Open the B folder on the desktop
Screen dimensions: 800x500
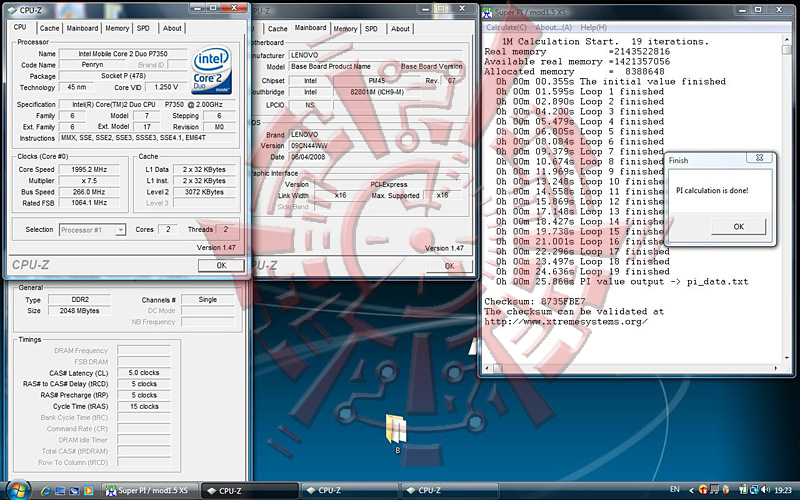(397, 434)
